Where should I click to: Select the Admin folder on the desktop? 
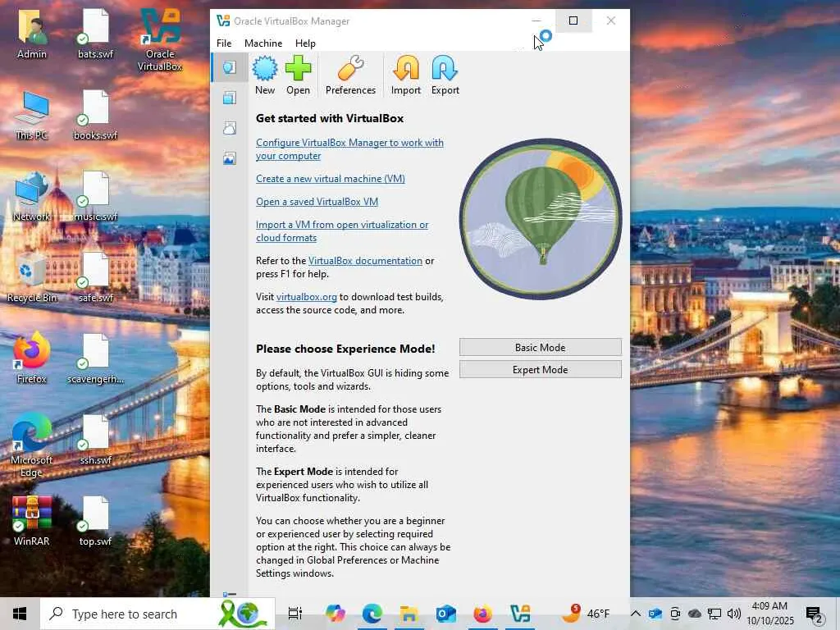(x=32, y=35)
